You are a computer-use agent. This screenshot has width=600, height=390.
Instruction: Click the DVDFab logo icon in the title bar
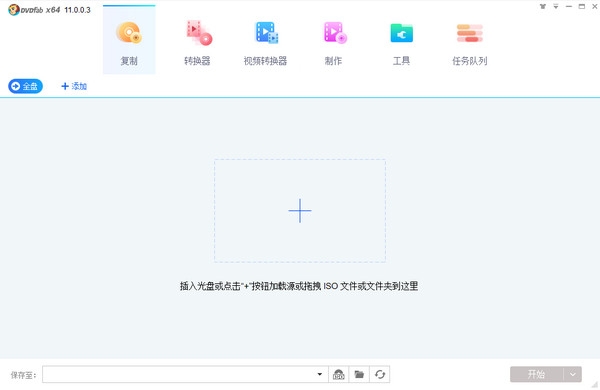[14, 10]
